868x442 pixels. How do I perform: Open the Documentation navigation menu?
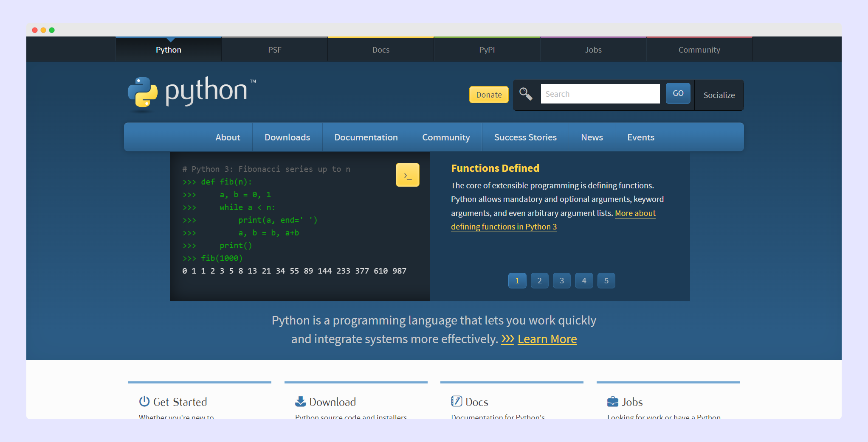pos(366,137)
